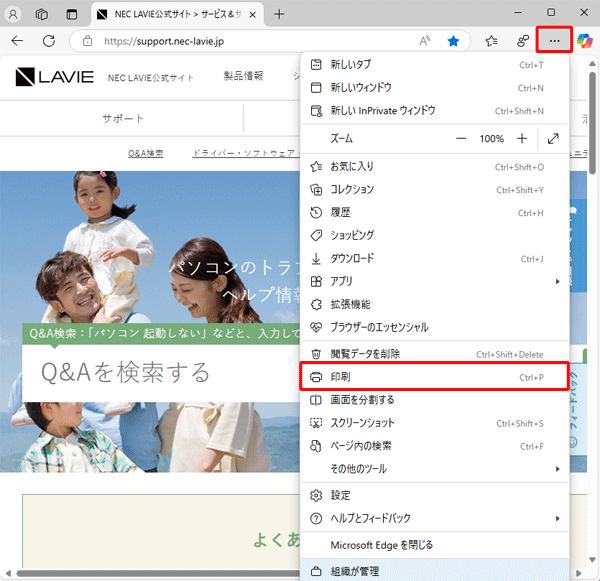This screenshot has width=600, height=581.
Task: Expand the アプリ submenu
Action: (x=435, y=282)
